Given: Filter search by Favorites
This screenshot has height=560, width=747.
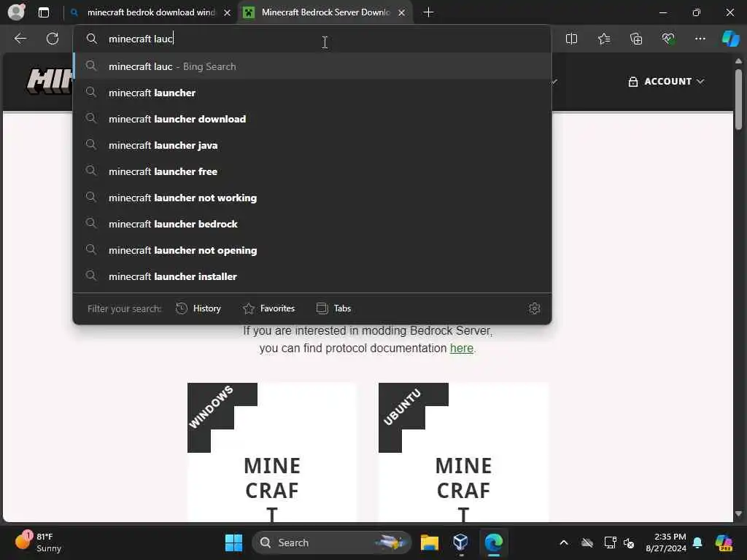Looking at the screenshot, I should pos(268,308).
